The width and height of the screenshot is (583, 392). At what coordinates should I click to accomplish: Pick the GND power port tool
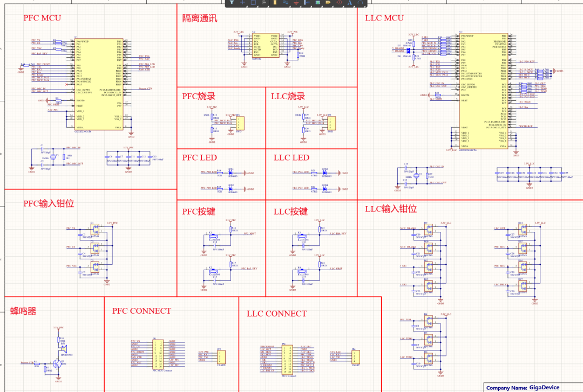click(x=296, y=3)
